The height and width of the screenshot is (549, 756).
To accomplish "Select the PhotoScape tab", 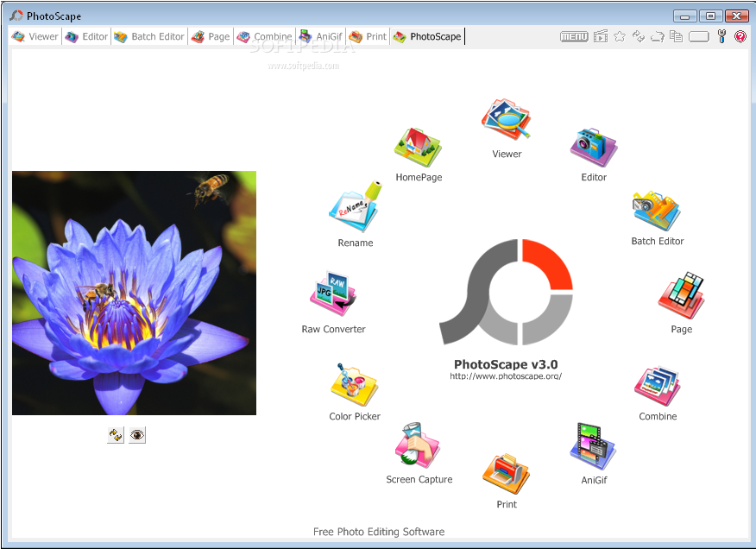I will (x=427, y=36).
